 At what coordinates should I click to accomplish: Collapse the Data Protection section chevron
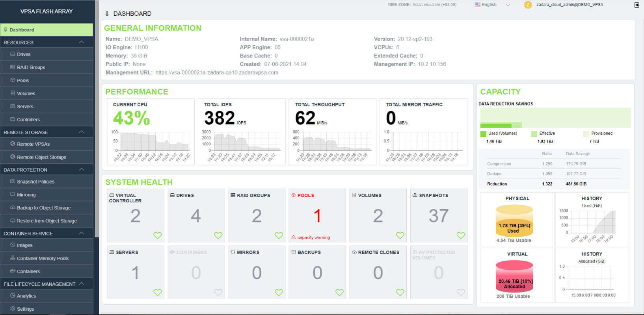(x=82, y=170)
